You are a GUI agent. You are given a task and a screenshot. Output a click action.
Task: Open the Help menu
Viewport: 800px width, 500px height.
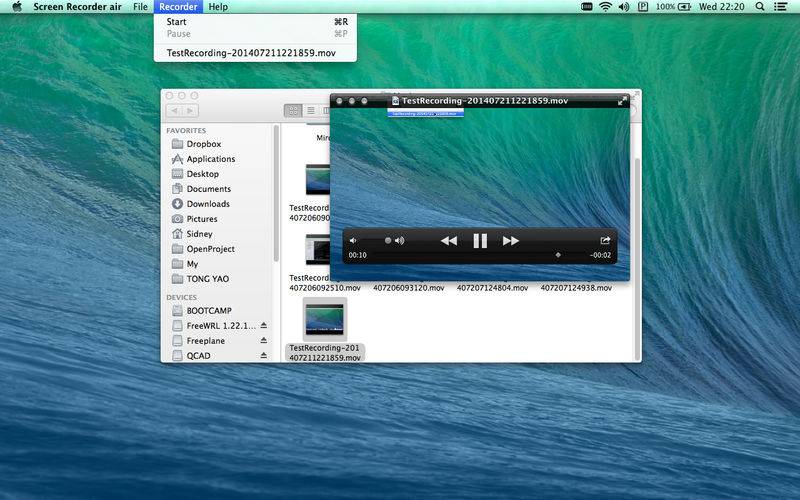[x=218, y=7]
